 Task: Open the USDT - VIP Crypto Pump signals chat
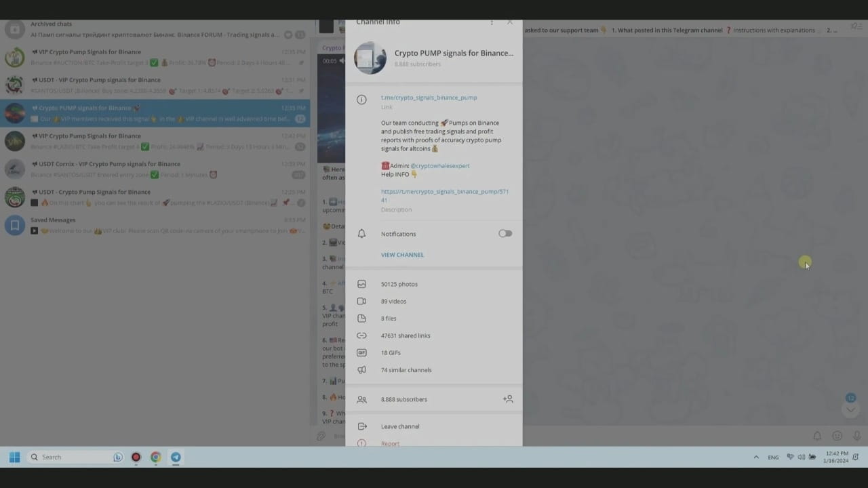click(155, 85)
